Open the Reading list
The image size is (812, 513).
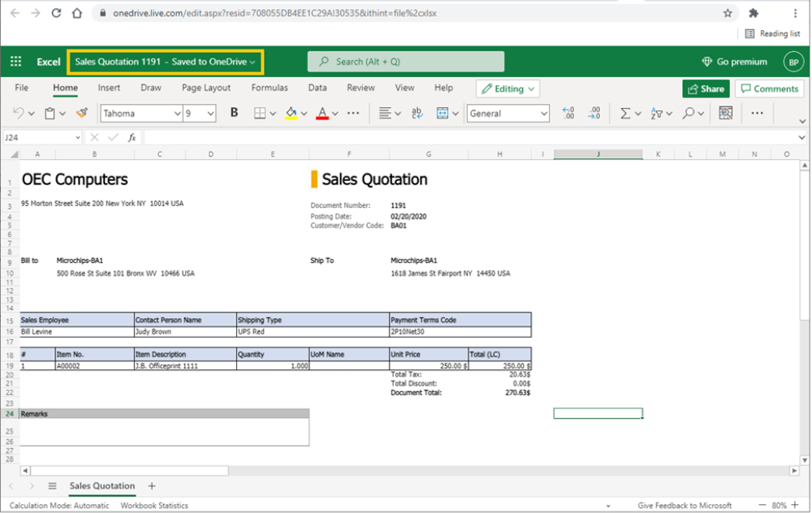(773, 33)
